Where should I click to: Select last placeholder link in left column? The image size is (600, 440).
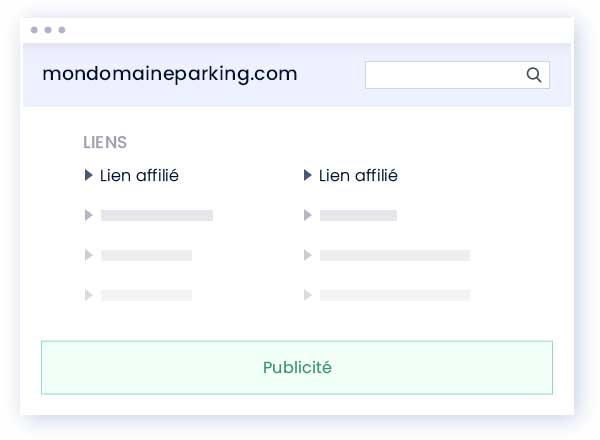(147, 295)
